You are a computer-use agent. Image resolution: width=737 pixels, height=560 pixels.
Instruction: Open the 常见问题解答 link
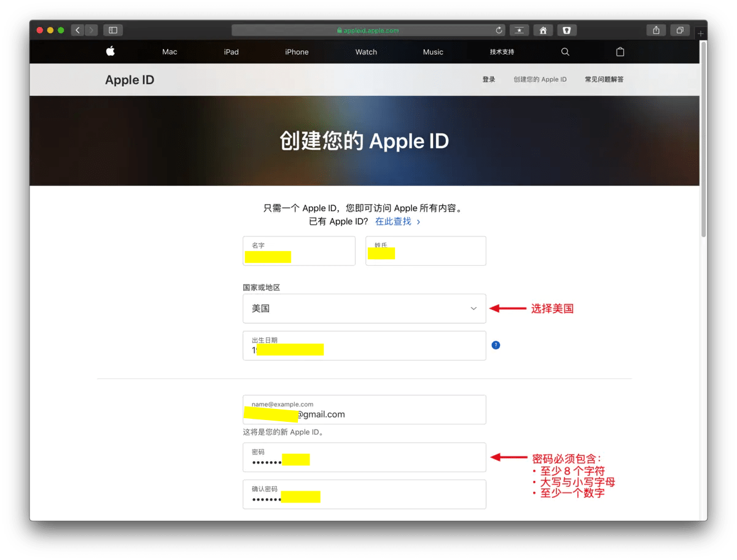click(604, 79)
